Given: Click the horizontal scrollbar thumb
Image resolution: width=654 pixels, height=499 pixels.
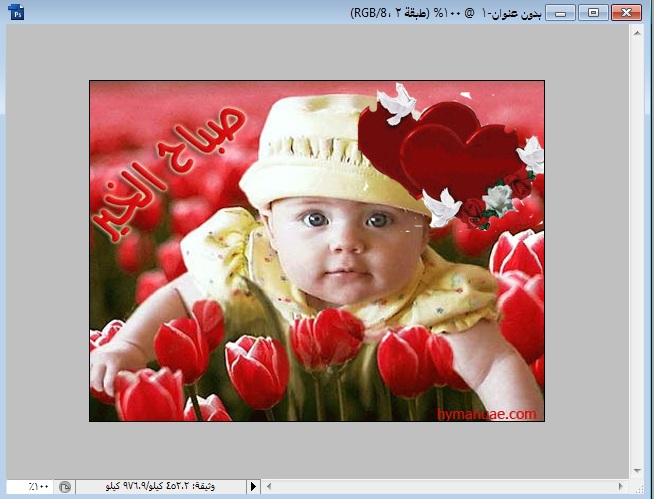Looking at the screenshot, I should point(445,486).
